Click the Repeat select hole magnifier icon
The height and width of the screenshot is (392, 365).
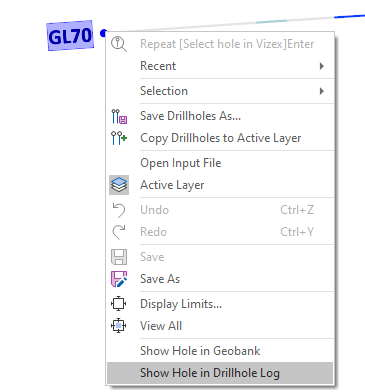[x=119, y=44]
